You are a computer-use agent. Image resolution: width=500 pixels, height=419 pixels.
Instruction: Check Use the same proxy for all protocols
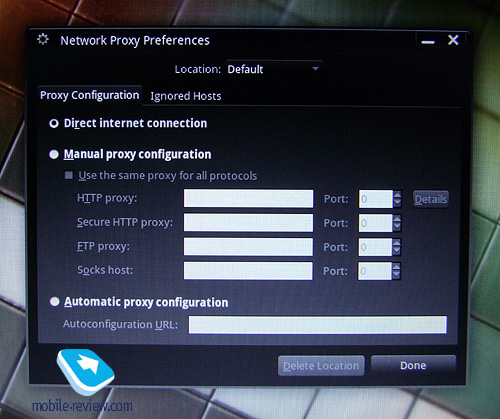(69, 175)
